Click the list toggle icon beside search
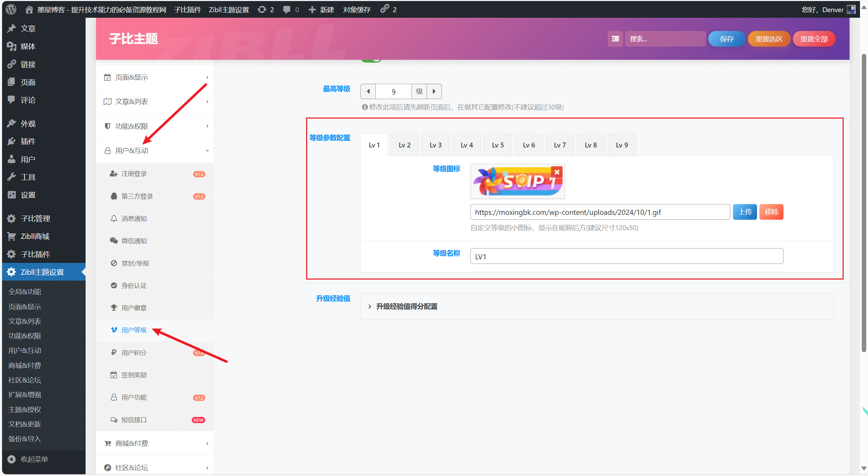 tap(615, 39)
